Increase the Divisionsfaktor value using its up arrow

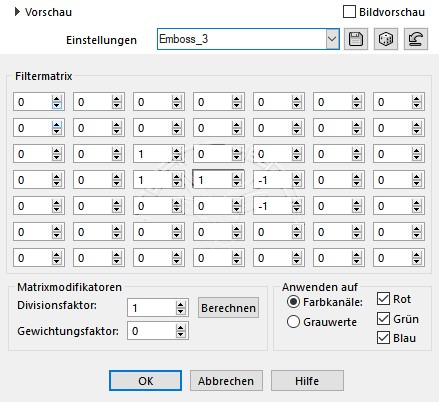(x=180, y=305)
